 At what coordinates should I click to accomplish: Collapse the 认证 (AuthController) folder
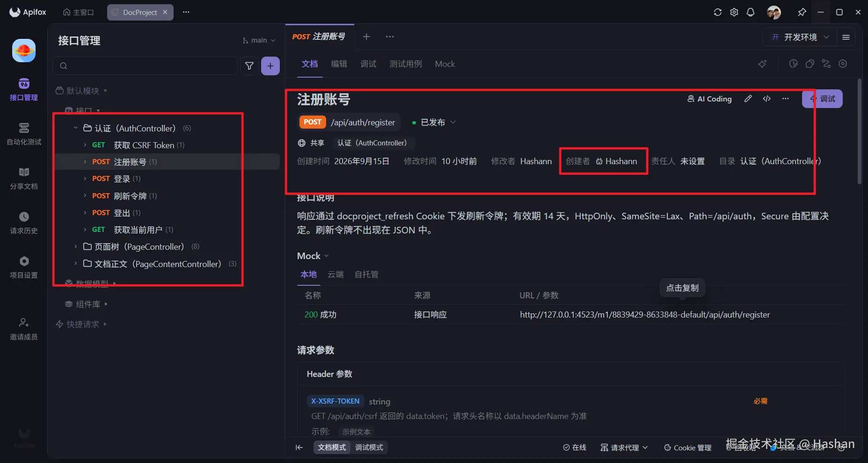tap(75, 128)
